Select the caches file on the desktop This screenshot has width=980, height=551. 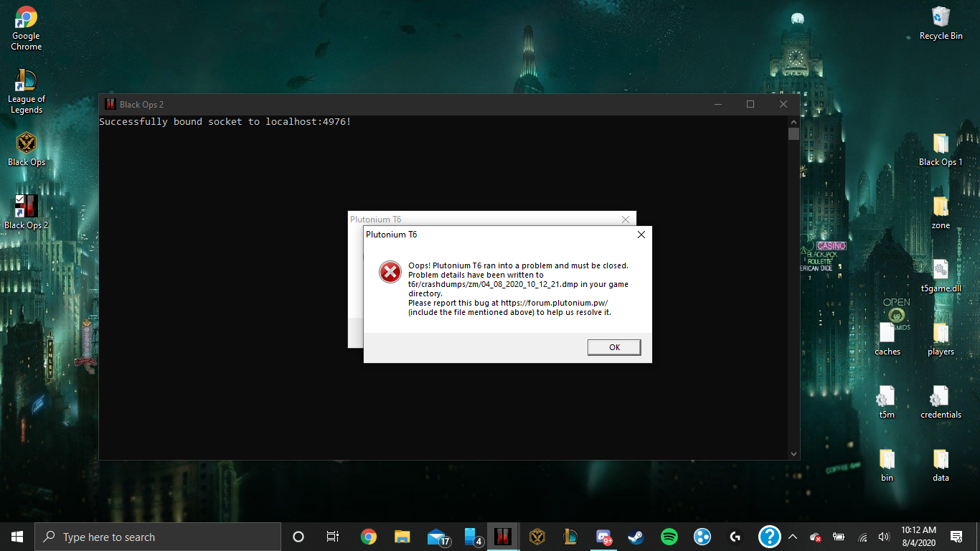tap(887, 339)
